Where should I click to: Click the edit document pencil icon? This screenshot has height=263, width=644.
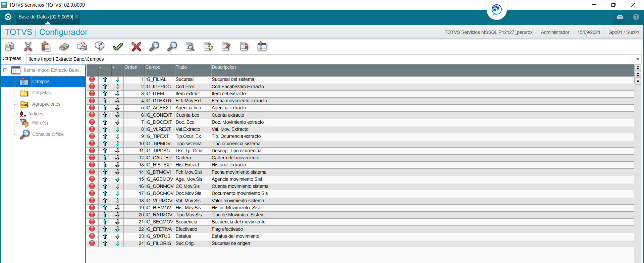[x=226, y=46]
